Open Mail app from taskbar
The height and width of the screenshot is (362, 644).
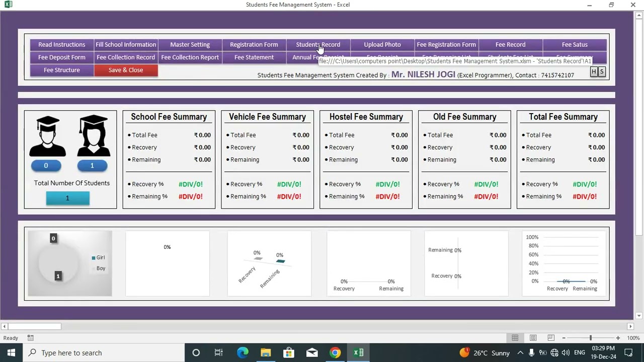pos(312,352)
